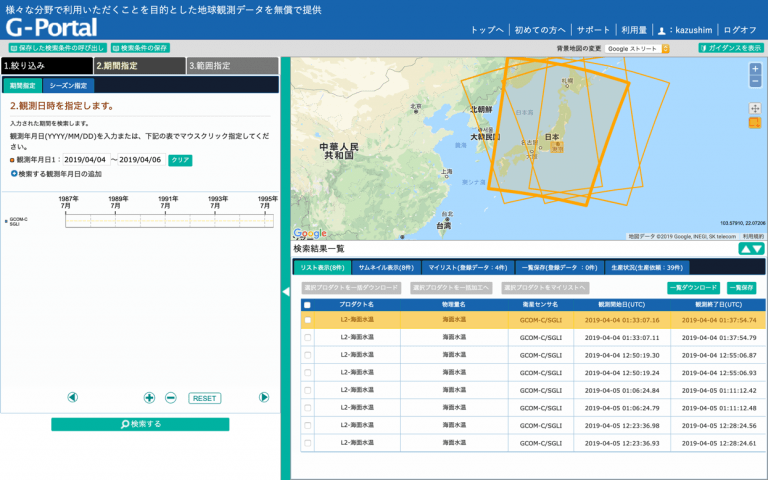Click 保存した検索条件の呼び出し button
768x480 pixels.
[58, 48]
